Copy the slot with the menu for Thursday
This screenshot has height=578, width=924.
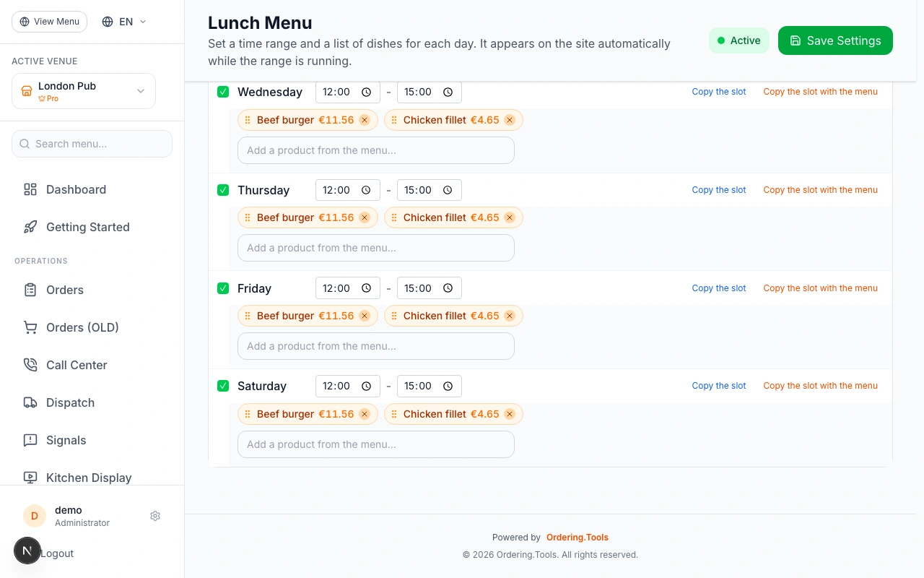click(821, 190)
